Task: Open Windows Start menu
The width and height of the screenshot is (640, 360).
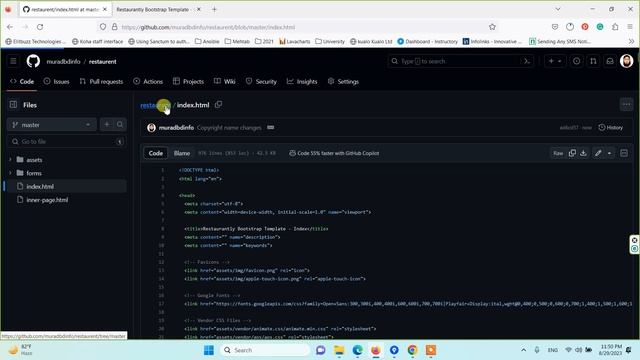Action: pyautogui.click(x=209, y=350)
